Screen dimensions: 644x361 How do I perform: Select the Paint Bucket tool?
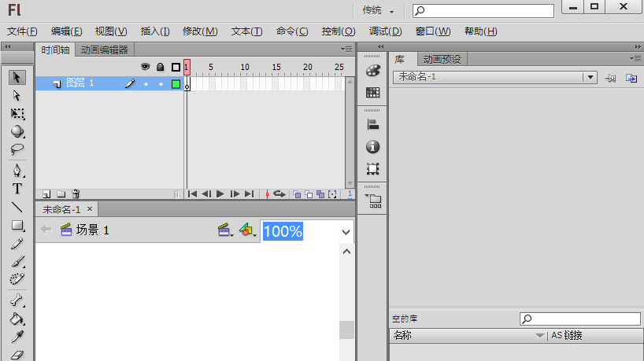pyautogui.click(x=17, y=319)
